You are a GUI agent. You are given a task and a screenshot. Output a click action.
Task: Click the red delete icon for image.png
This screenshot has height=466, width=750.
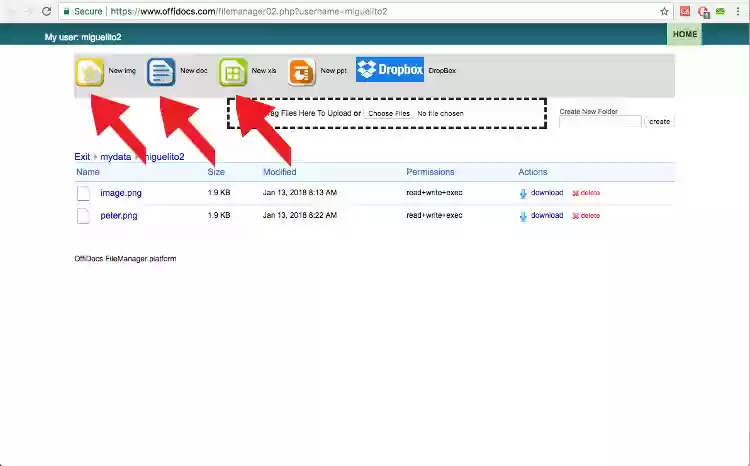(x=575, y=193)
